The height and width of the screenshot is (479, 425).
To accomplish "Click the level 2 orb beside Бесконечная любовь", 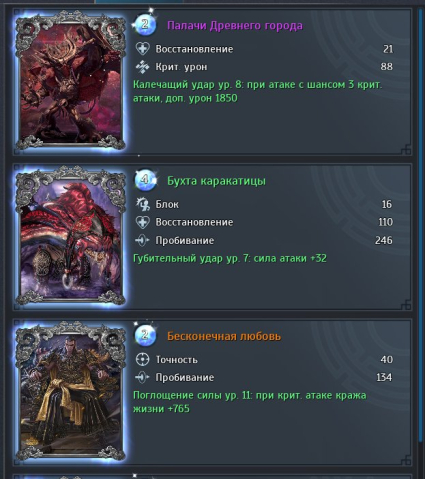I will [x=145, y=335].
